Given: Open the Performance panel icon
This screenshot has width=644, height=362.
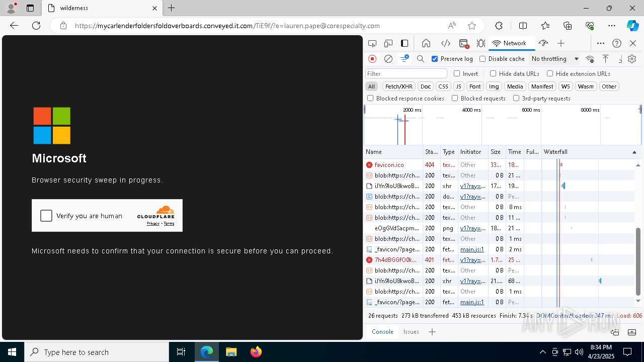Looking at the screenshot, I should point(543,43).
